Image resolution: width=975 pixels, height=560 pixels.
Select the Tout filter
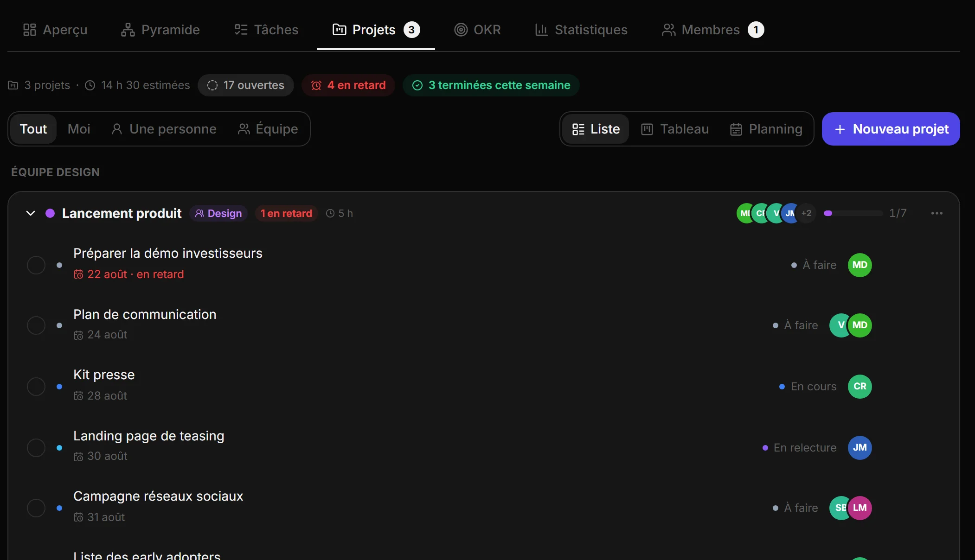click(33, 129)
